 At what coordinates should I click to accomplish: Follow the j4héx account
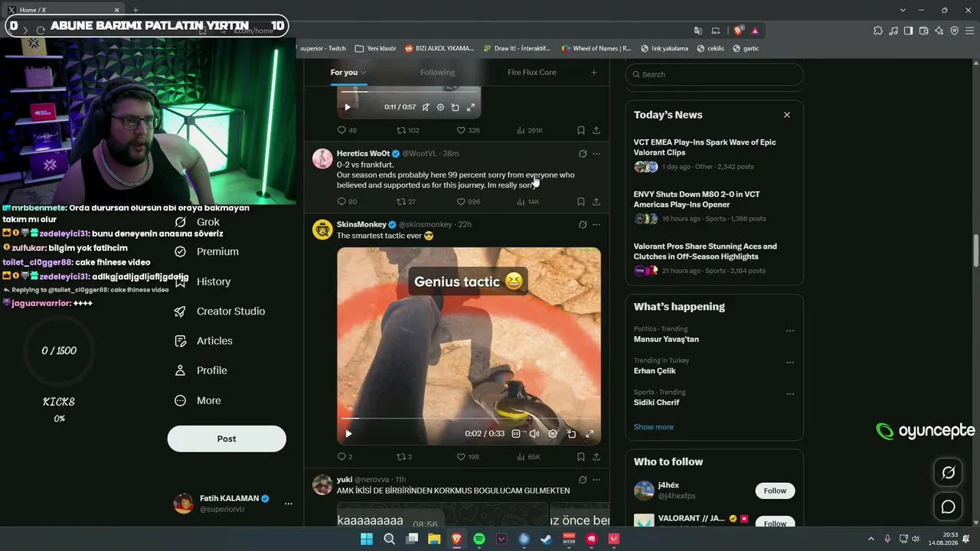pos(775,491)
